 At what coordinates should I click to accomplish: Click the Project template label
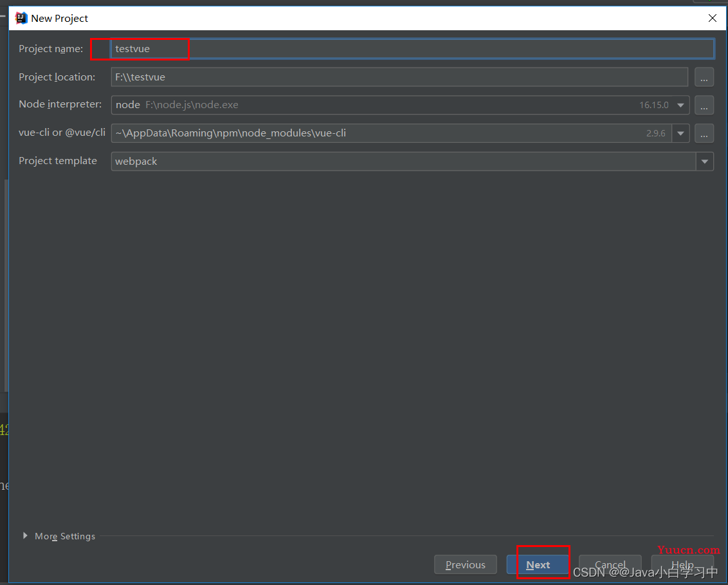[58, 161]
